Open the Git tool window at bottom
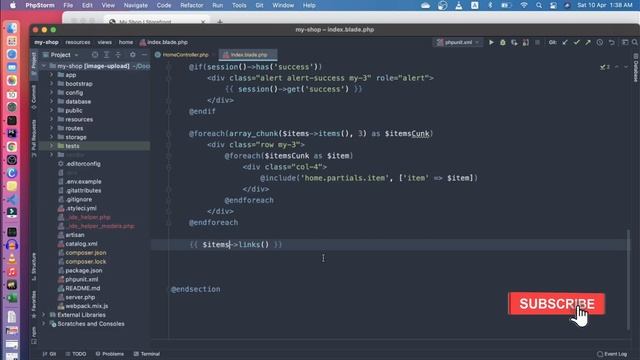 click(49, 354)
